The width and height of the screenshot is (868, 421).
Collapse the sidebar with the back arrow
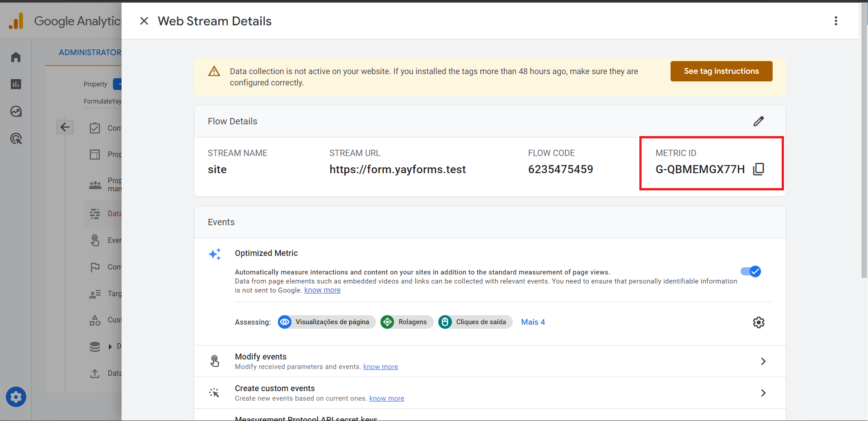[65, 127]
